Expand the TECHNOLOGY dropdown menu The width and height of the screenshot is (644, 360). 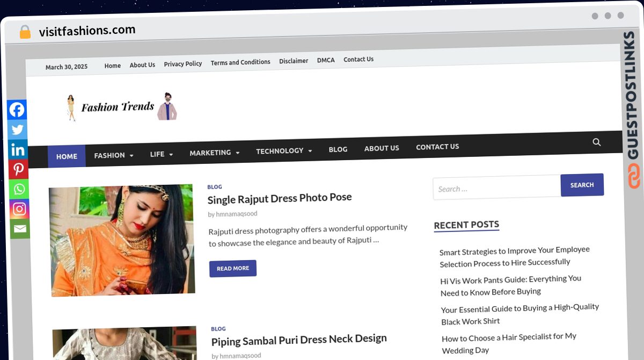[x=284, y=151]
